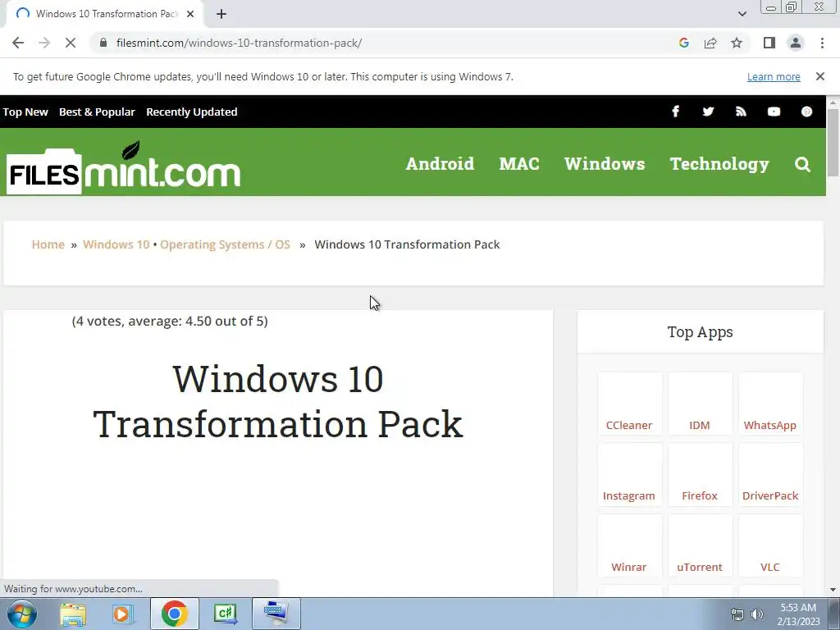This screenshot has width=840, height=630.
Task: Open the taskbar clock and date
Action: (x=798, y=614)
